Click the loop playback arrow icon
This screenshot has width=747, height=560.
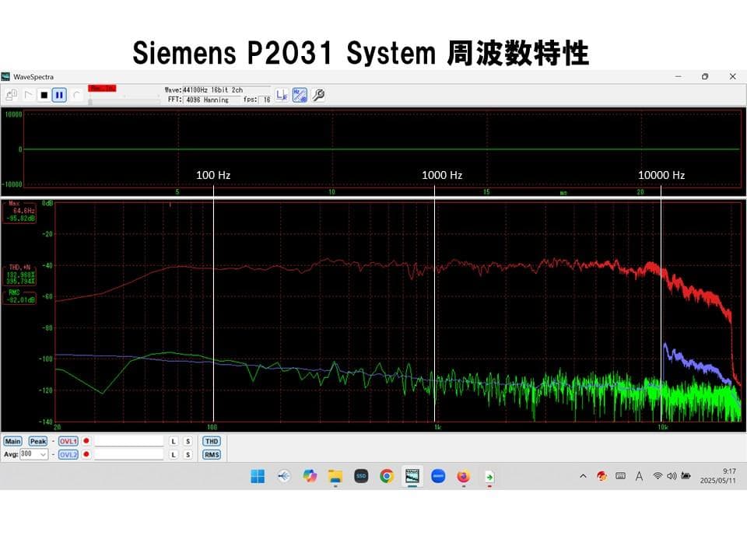76,95
